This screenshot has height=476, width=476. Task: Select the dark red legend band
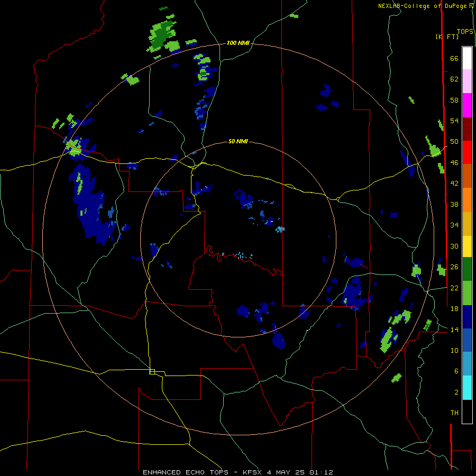[x=467, y=129]
